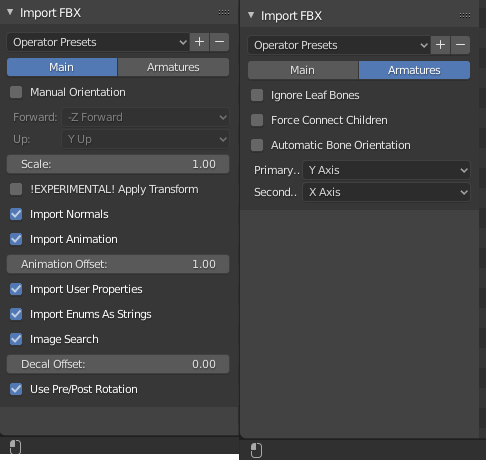The image size is (486, 462).
Task: Enable Ignore Leaf Bones
Action: tap(257, 95)
